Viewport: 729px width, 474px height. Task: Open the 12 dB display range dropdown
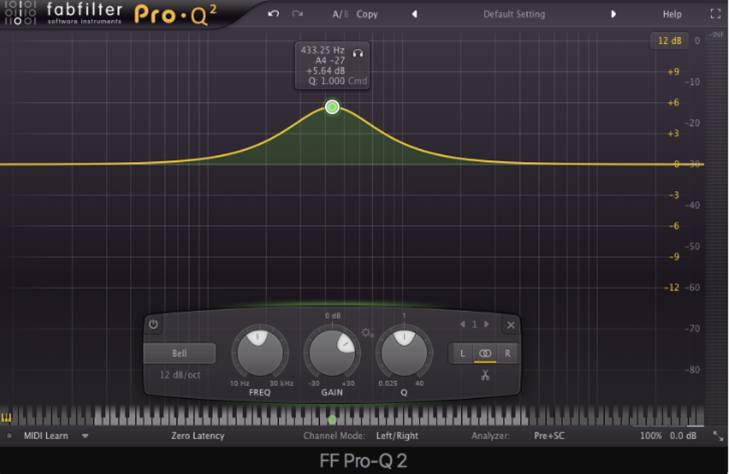click(667, 41)
